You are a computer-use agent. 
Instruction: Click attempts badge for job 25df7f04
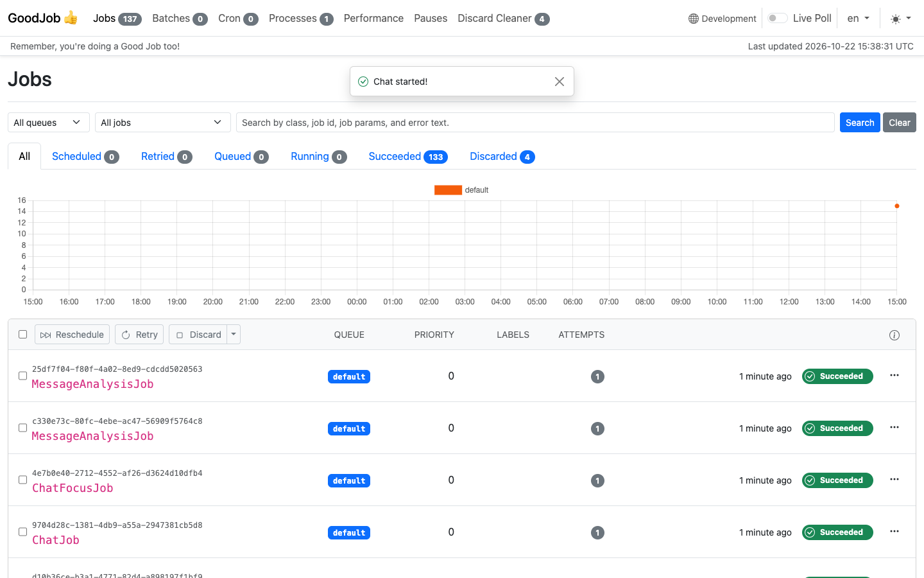coord(597,377)
